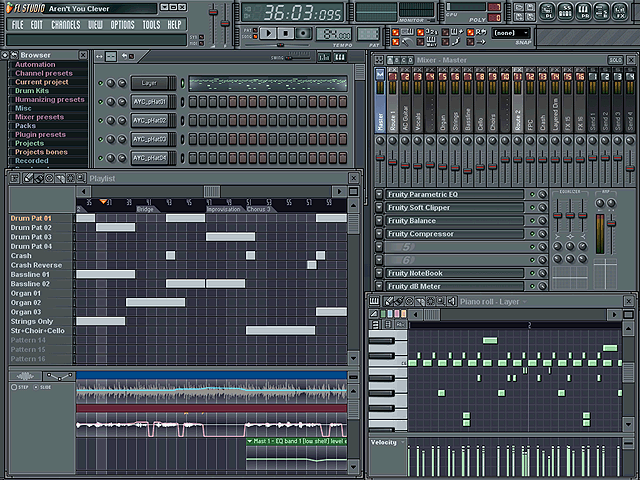Choose the zoom tool in Piano roll
640x480 pixels.
pos(441,302)
